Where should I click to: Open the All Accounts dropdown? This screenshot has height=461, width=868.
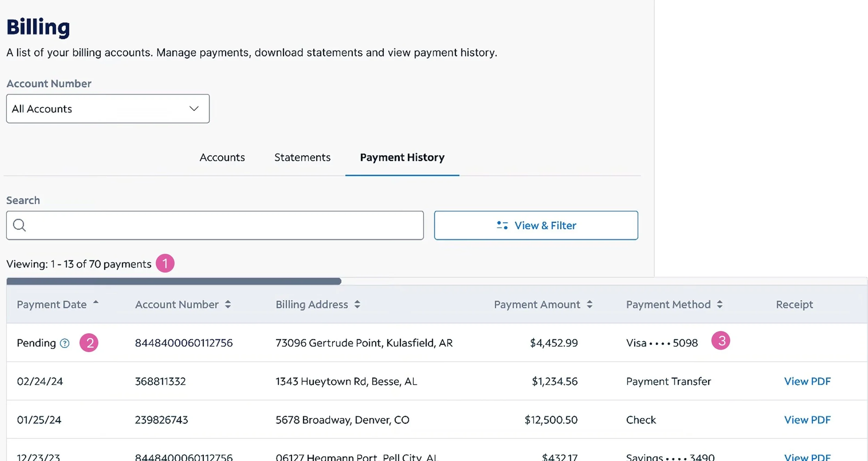coord(108,109)
